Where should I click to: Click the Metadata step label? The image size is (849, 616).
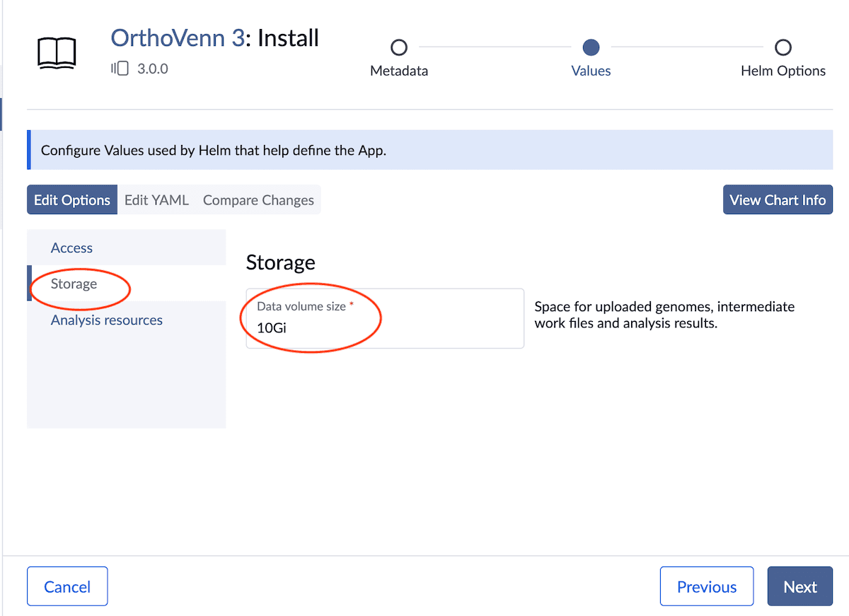click(x=399, y=71)
